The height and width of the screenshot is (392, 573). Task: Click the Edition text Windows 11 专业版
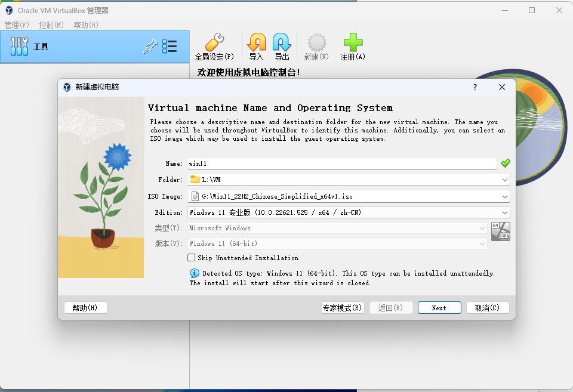tap(220, 212)
